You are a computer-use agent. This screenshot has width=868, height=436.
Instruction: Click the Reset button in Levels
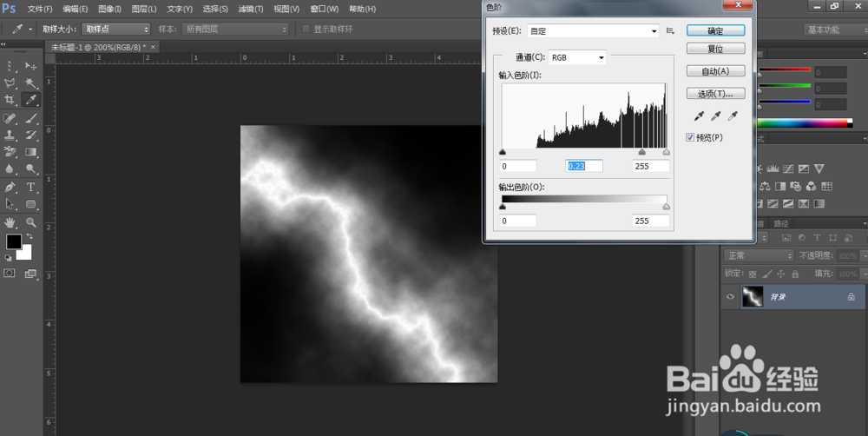point(716,49)
